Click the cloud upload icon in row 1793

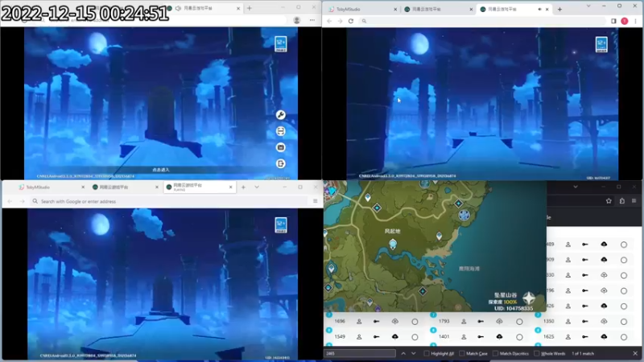pyautogui.click(x=499, y=321)
